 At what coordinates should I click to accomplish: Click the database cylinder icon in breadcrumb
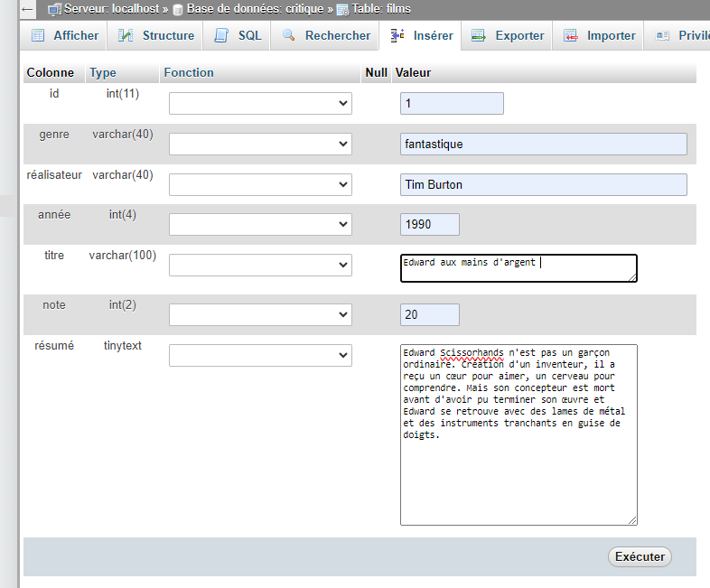click(178, 10)
